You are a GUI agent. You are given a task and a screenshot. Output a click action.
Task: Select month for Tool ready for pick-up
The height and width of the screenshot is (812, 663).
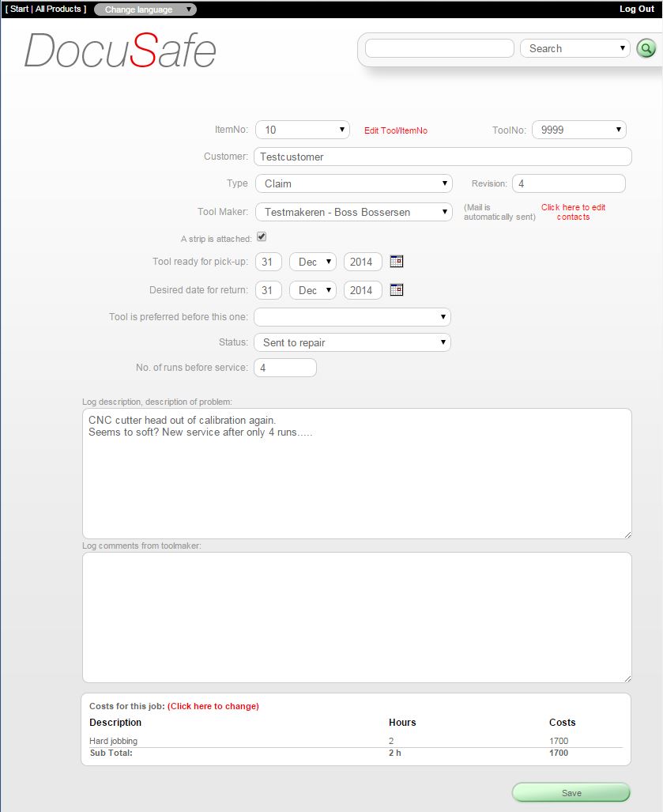[313, 262]
